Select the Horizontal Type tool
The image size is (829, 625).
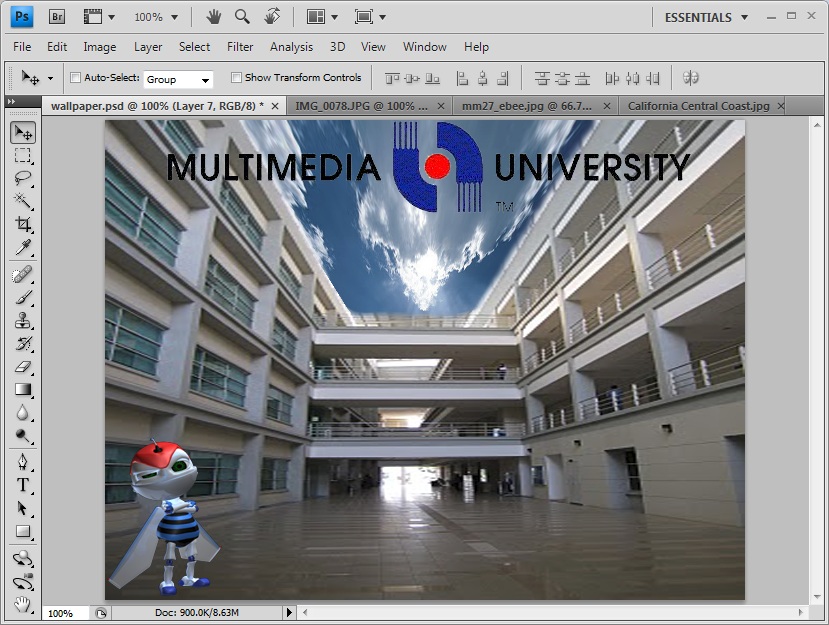pyautogui.click(x=23, y=485)
